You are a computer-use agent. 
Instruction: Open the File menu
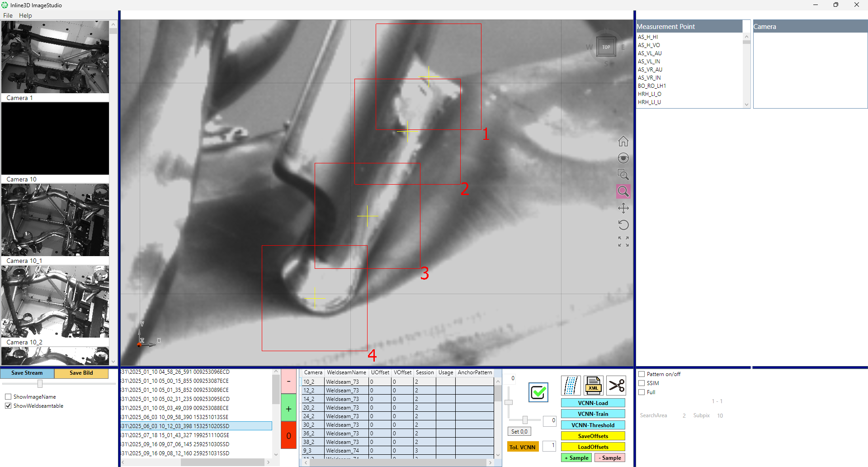point(8,15)
